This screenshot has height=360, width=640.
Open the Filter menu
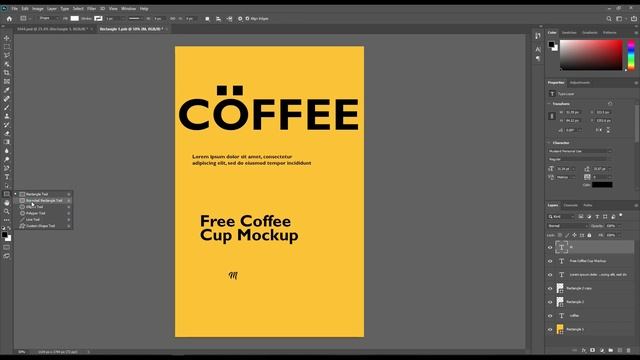[x=91, y=9]
